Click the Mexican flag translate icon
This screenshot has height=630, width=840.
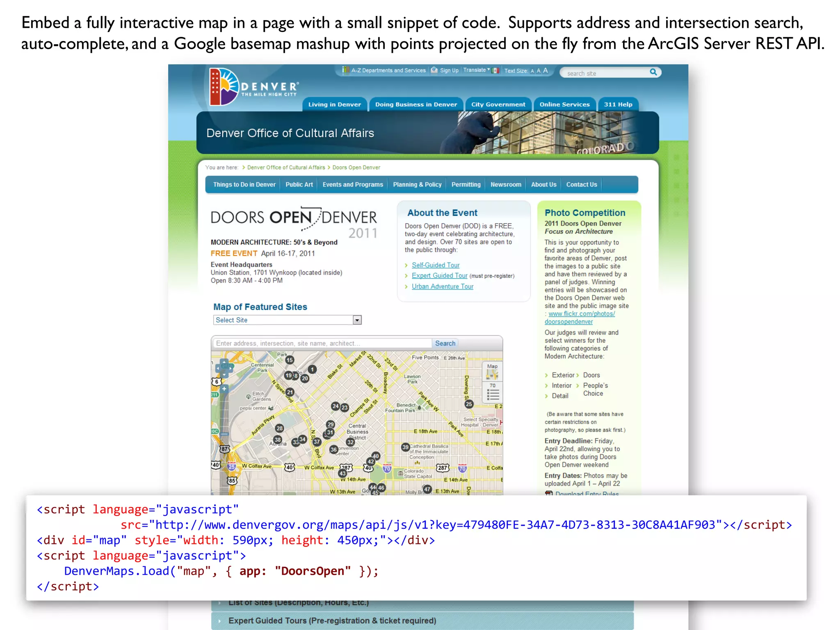pyautogui.click(x=495, y=71)
